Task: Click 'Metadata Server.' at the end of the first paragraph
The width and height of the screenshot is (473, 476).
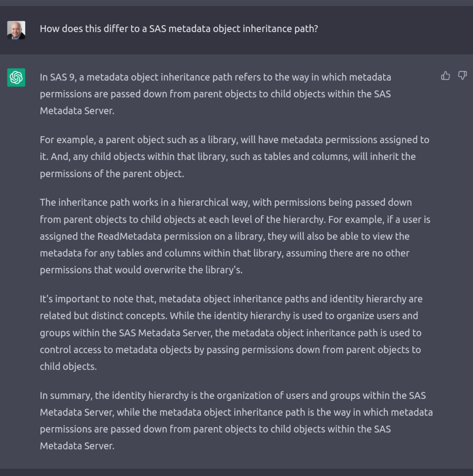Action: coord(77,111)
